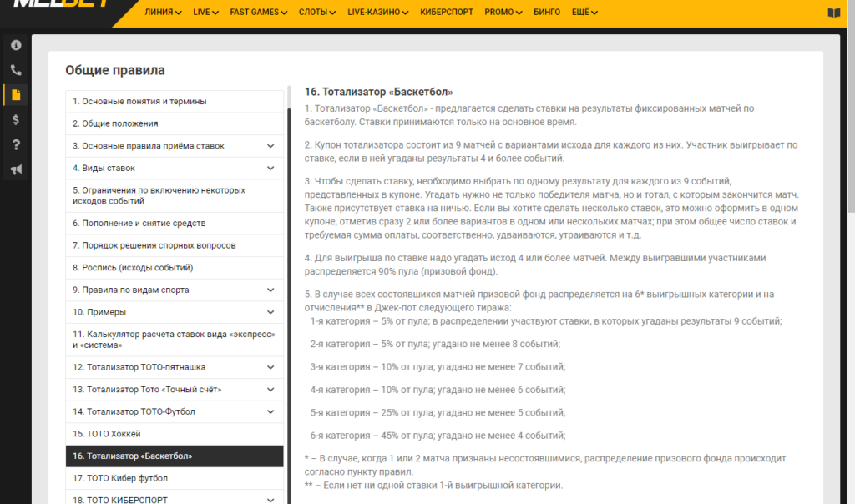Expand "4. Виды ставок" section
Image resolution: width=855 pixels, height=504 pixels.
pos(271,168)
